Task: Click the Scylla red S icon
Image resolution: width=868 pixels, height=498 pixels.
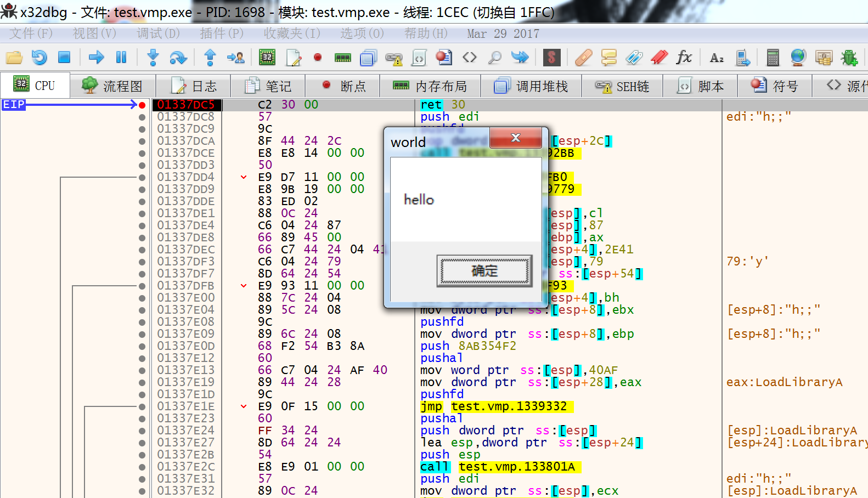Action: coord(551,57)
